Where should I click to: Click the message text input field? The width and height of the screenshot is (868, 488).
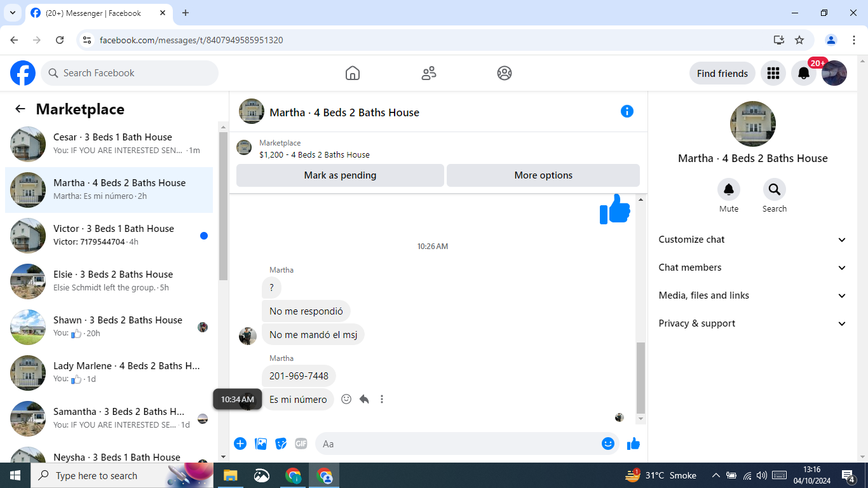(x=458, y=444)
